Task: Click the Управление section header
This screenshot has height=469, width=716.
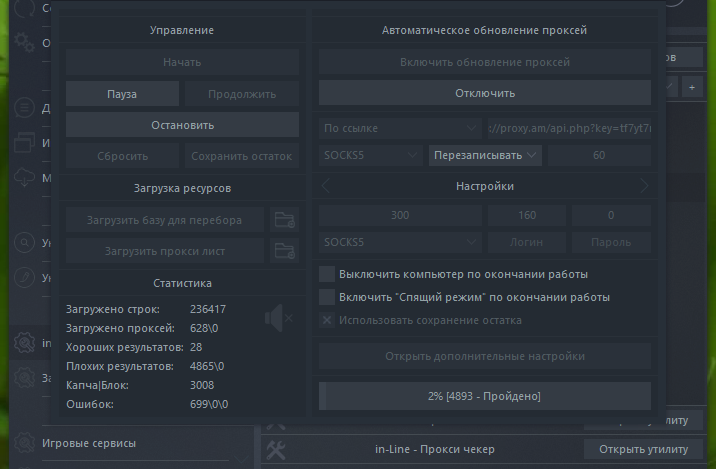Action: coord(182,30)
